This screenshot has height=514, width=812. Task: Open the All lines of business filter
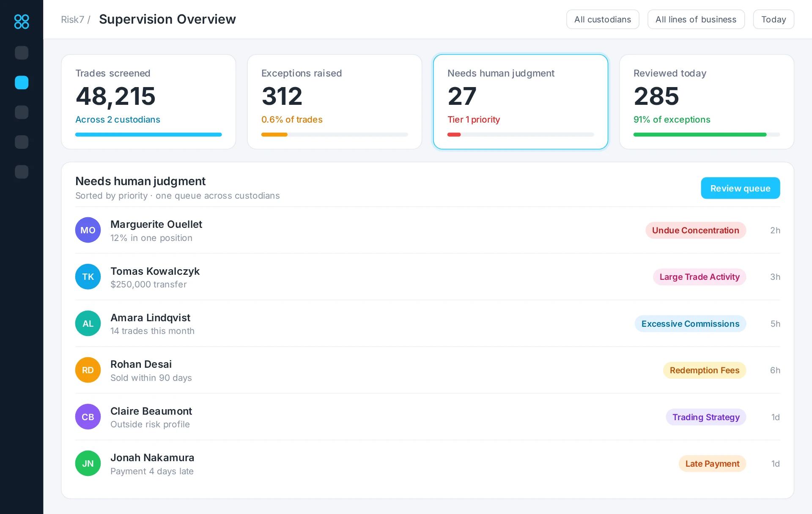pyautogui.click(x=696, y=19)
